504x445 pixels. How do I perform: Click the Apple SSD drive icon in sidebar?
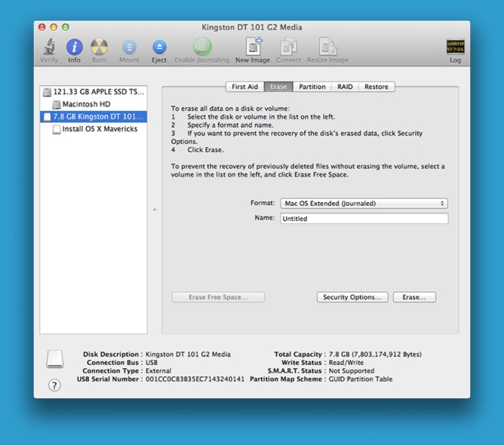(x=48, y=92)
